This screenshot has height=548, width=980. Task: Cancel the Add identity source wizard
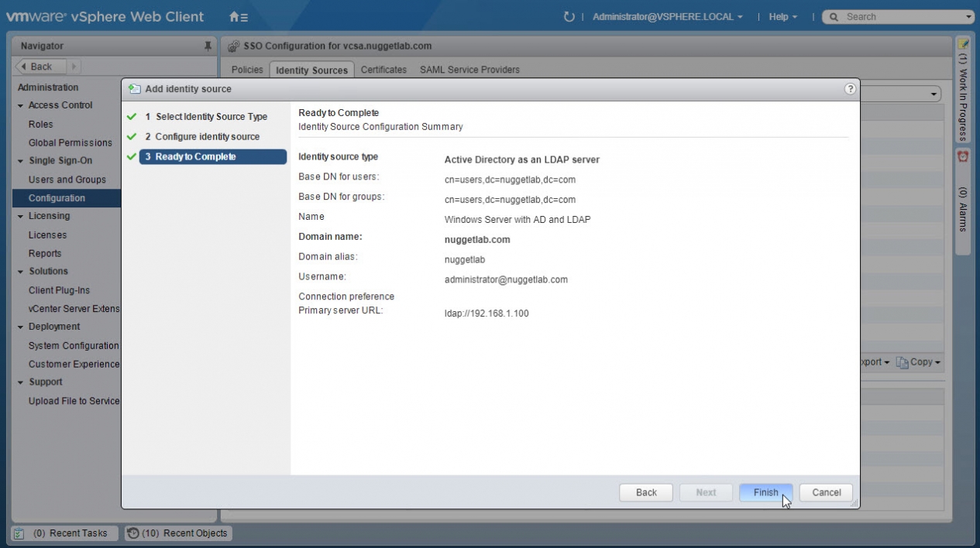[x=826, y=492]
